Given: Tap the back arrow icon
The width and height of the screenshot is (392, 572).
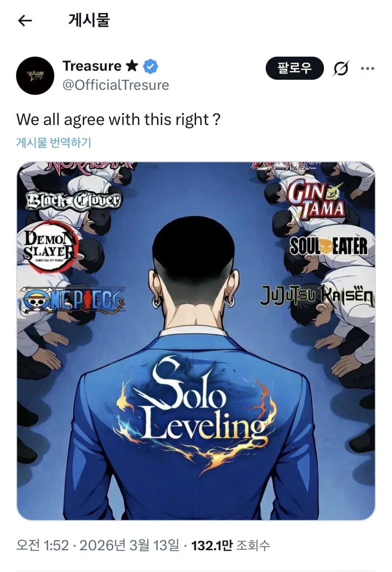Looking at the screenshot, I should point(25,21).
